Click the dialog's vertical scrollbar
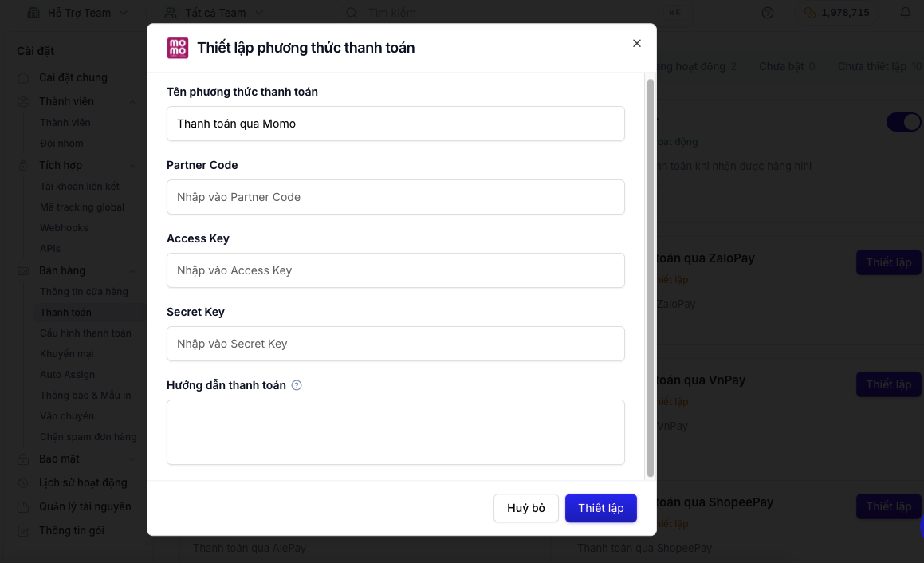 (x=651, y=277)
